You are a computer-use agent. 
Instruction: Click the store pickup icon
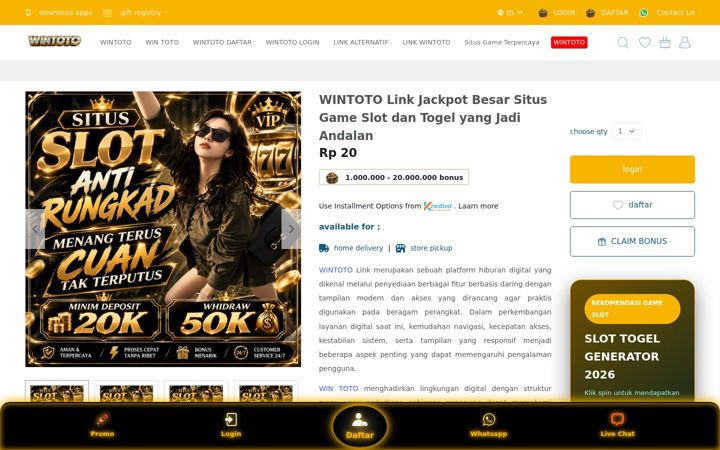coord(400,248)
